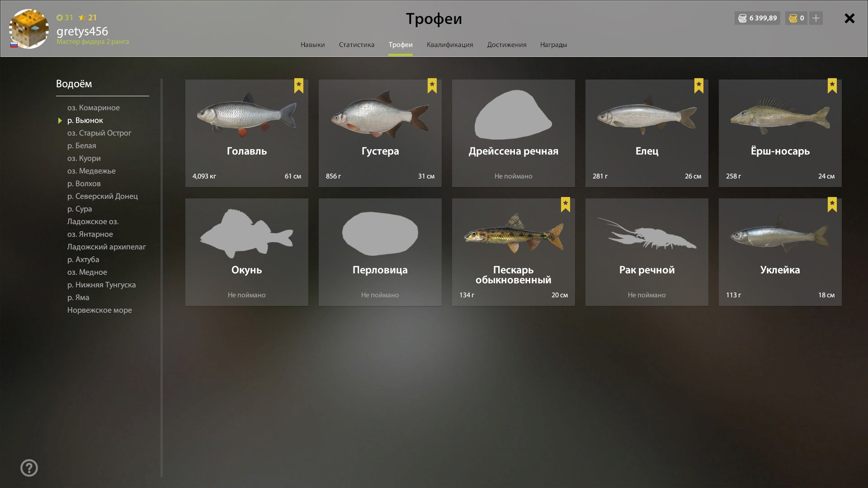
Task: Click the gold coins balance icon
Action: pyautogui.click(x=793, y=18)
